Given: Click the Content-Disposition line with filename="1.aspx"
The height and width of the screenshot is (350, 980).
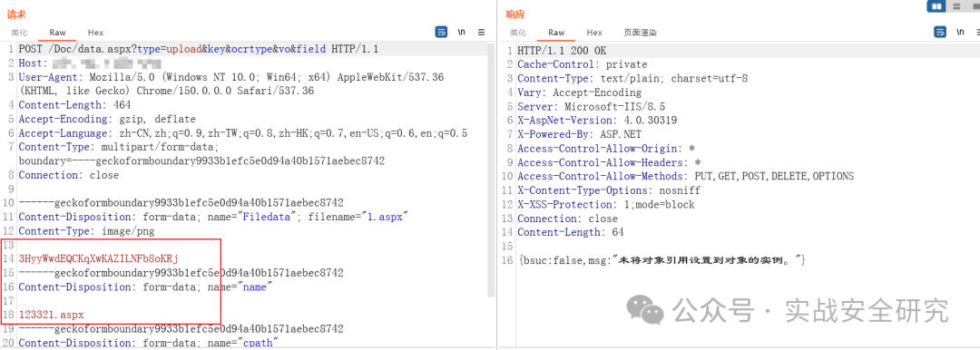Looking at the screenshot, I should coord(214,217).
